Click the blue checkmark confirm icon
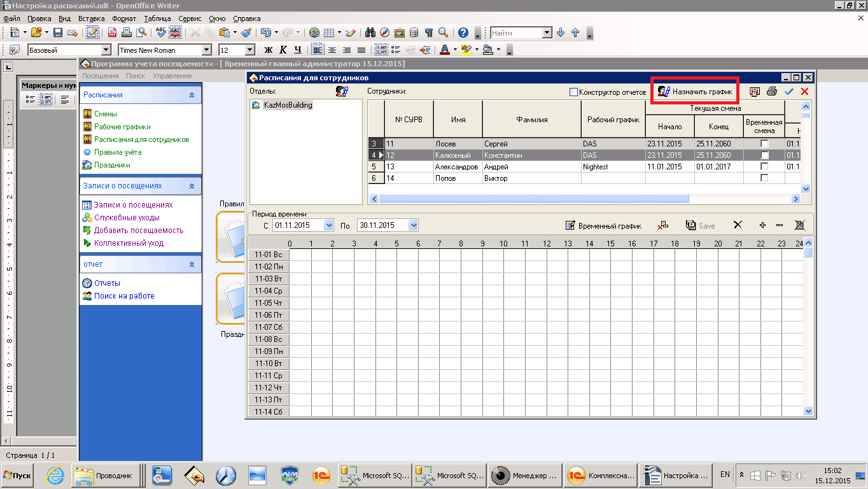Viewport: 868px width, 489px height. pos(789,92)
